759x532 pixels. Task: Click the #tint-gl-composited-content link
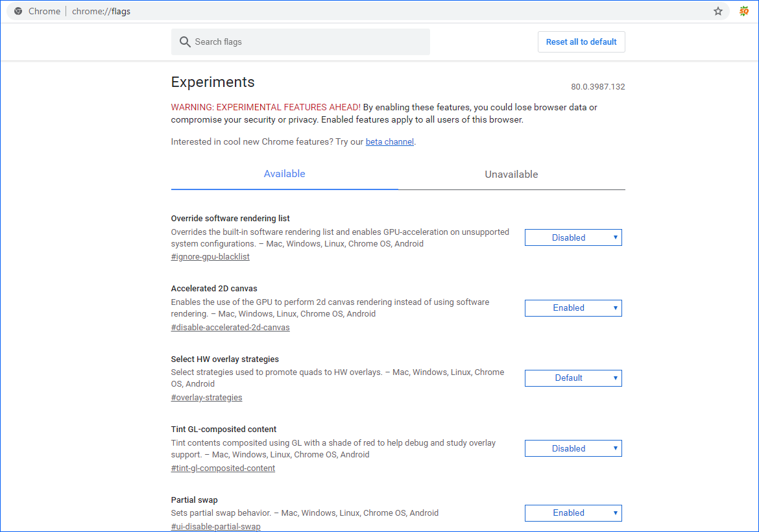(x=223, y=468)
